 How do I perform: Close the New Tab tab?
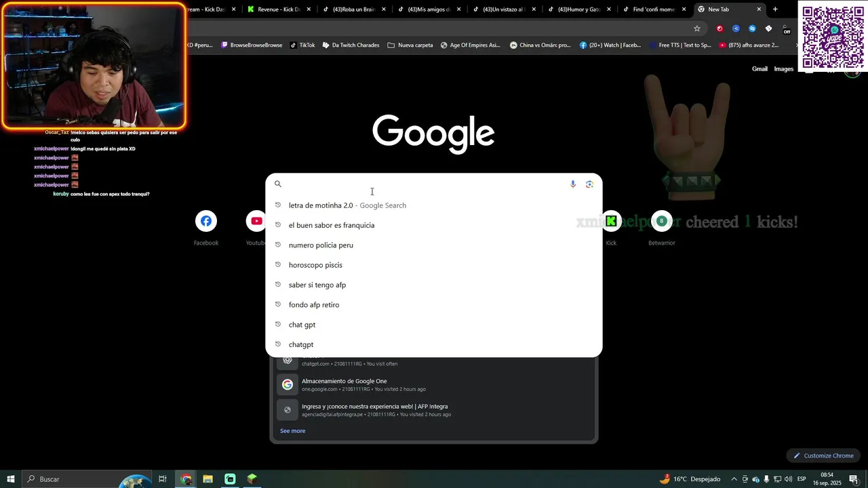tap(759, 9)
